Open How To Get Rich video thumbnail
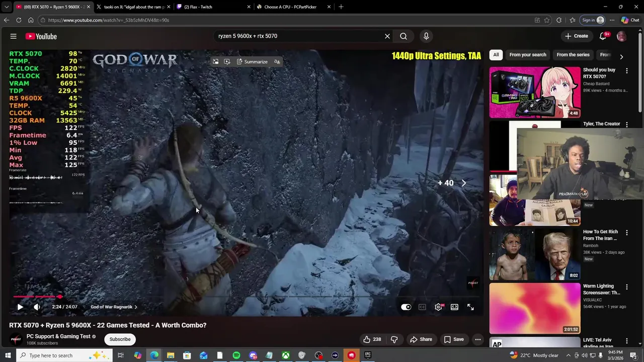Image resolution: width=644 pixels, height=362 pixels. tap(535, 254)
